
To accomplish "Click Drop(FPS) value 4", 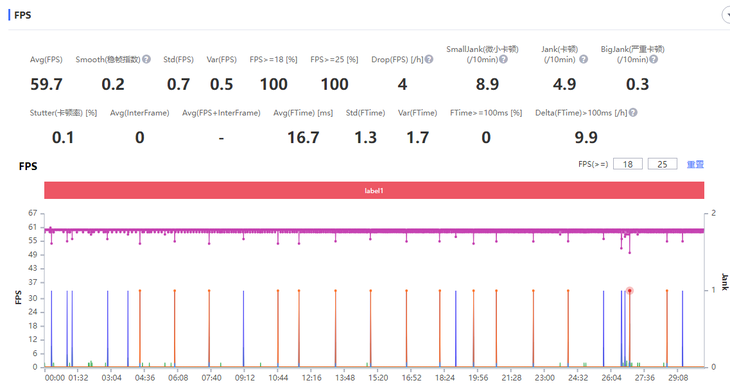I will 402,84.
